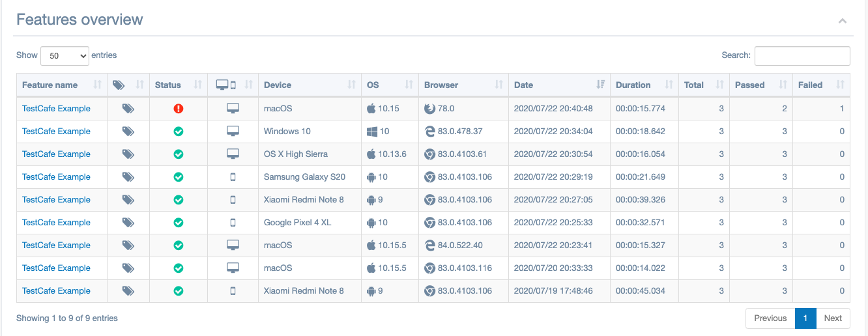Collapse the Features overview panel chevron
Image resolution: width=868 pixels, height=336 pixels.
(x=843, y=21)
